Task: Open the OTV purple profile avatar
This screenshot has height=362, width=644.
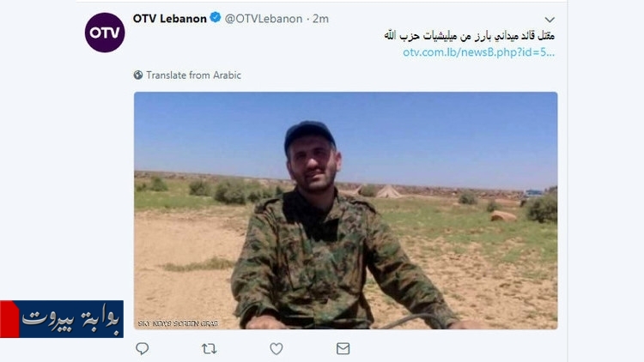Action: tap(105, 33)
